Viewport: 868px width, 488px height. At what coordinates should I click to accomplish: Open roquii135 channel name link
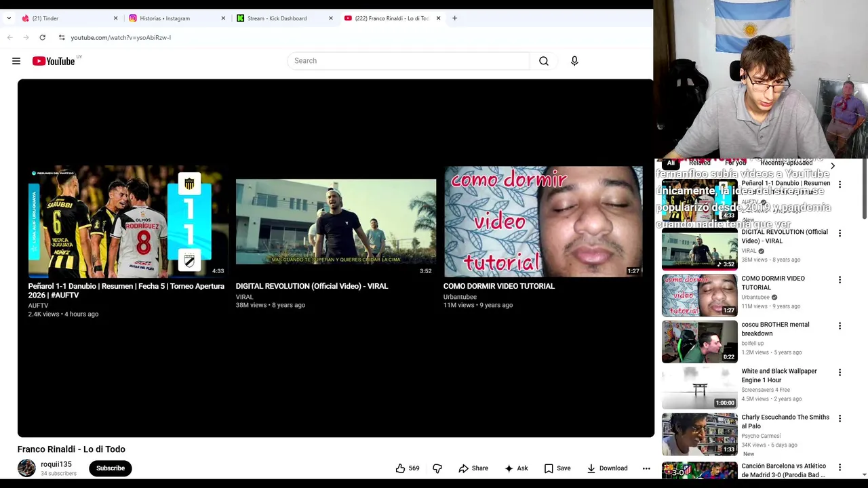click(x=56, y=464)
